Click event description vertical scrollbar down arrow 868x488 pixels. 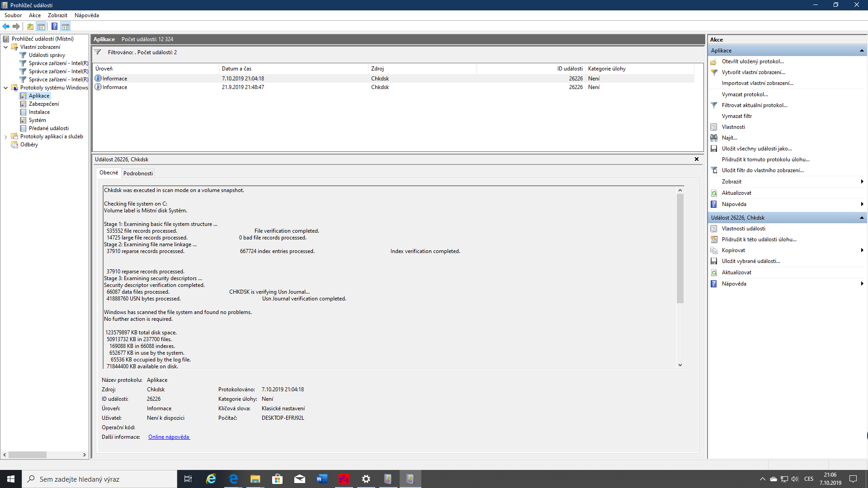coord(680,365)
